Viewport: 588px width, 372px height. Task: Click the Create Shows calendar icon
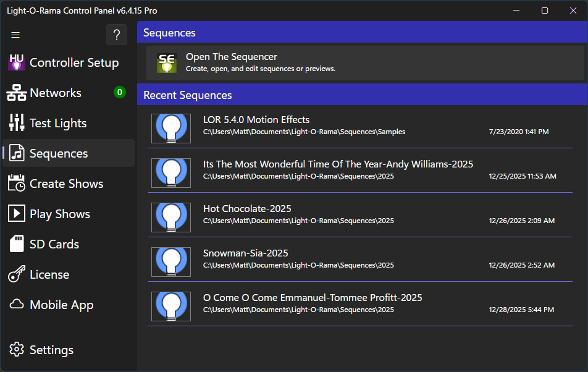pos(17,184)
